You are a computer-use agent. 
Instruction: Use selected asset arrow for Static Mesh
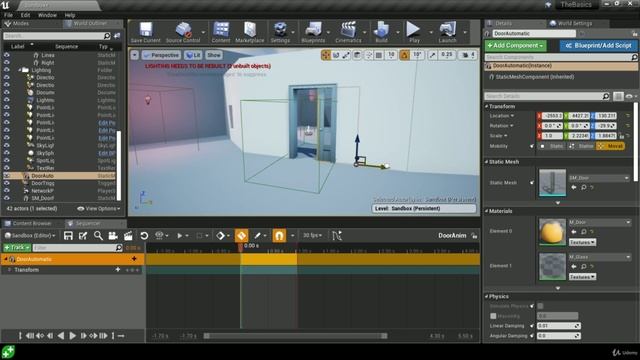click(573, 187)
